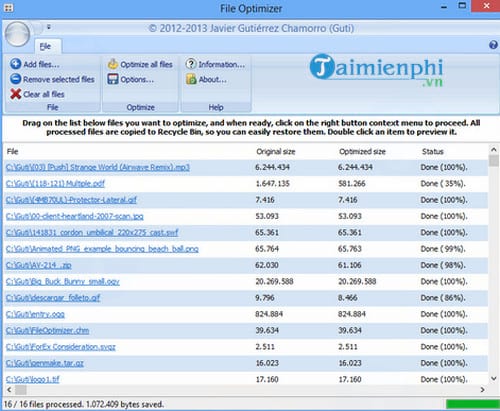The height and width of the screenshot is (411, 500).
Task: Close the File Optimizer window
Action: (486, 6)
